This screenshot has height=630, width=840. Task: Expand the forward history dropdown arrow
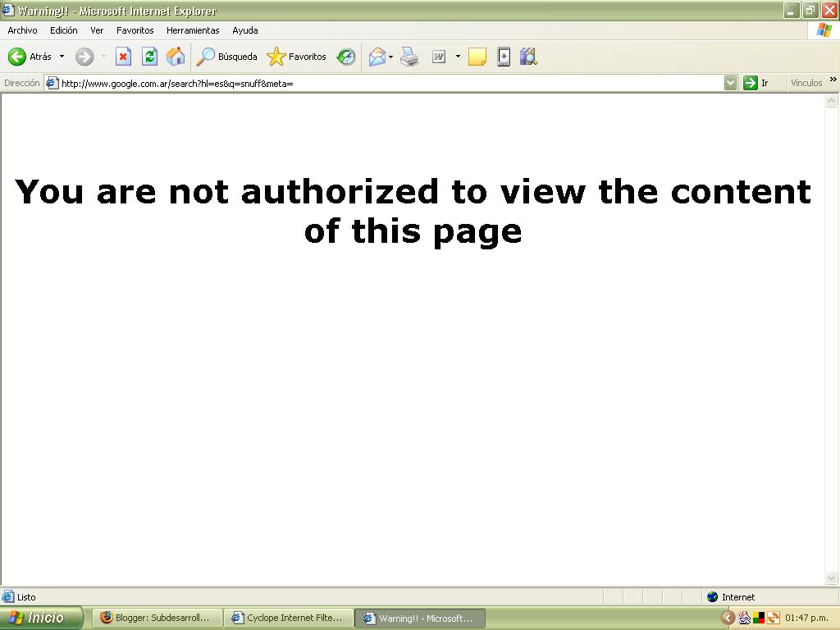103,57
